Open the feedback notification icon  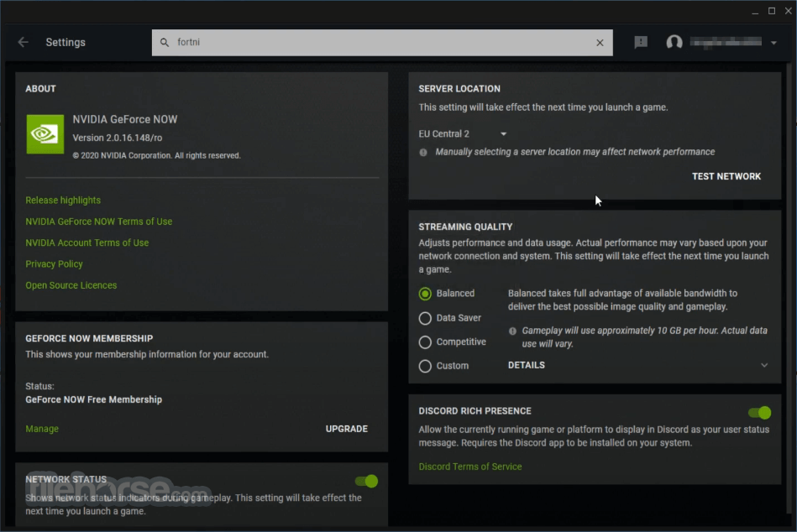click(641, 42)
